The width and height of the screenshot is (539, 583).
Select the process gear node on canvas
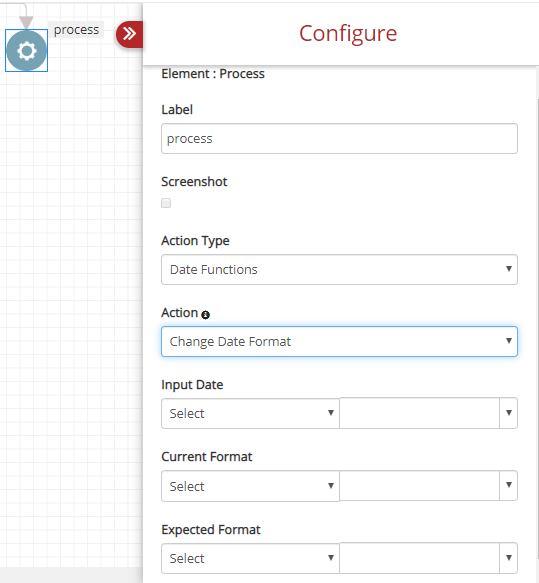[26, 51]
